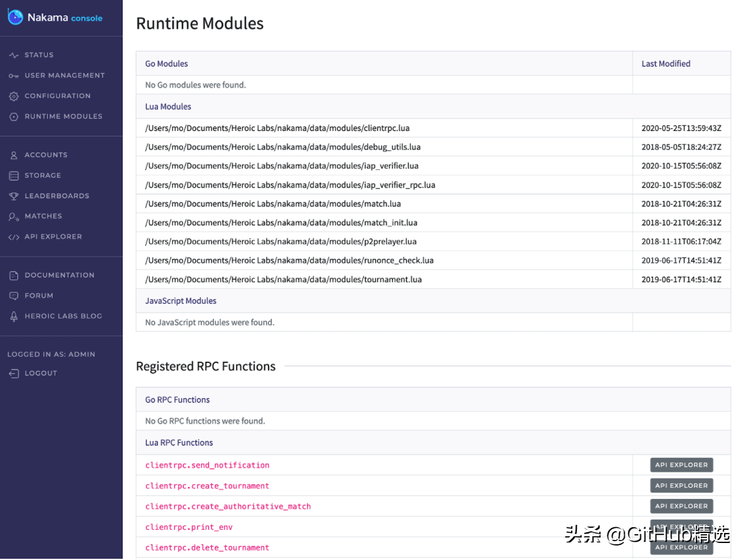Open API Explorer for clientrpc.send_notification
This screenshot has height=560, width=746.
point(681,465)
